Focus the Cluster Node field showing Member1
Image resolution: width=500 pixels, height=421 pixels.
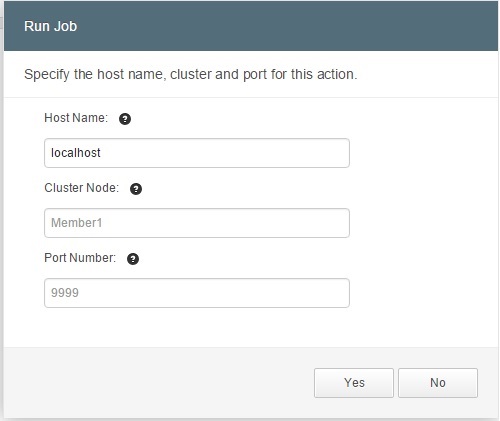pyautogui.click(x=197, y=223)
